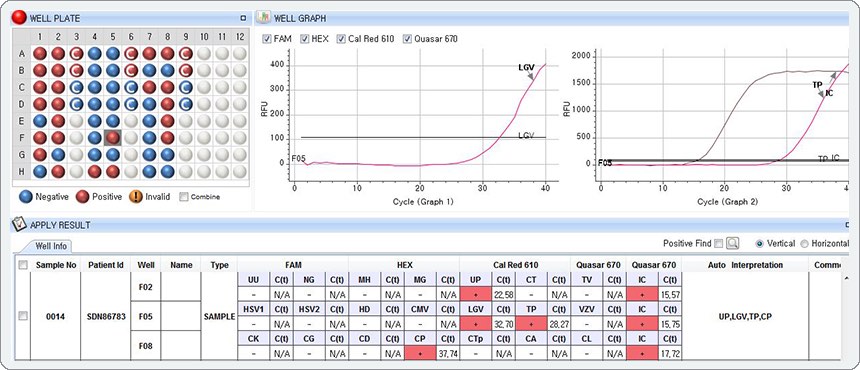Click the TP C(t) value 28,27
Image resolution: width=860 pixels, height=370 pixels.
(x=559, y=325)
